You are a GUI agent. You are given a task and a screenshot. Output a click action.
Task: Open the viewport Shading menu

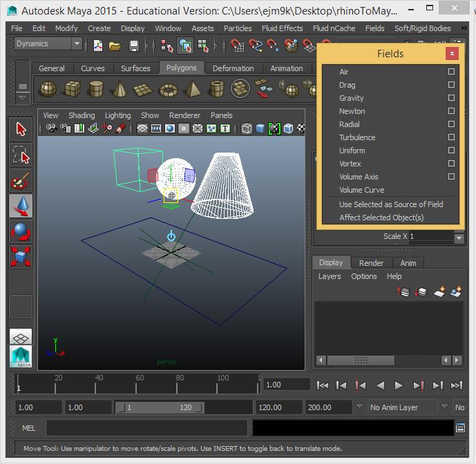82,115
